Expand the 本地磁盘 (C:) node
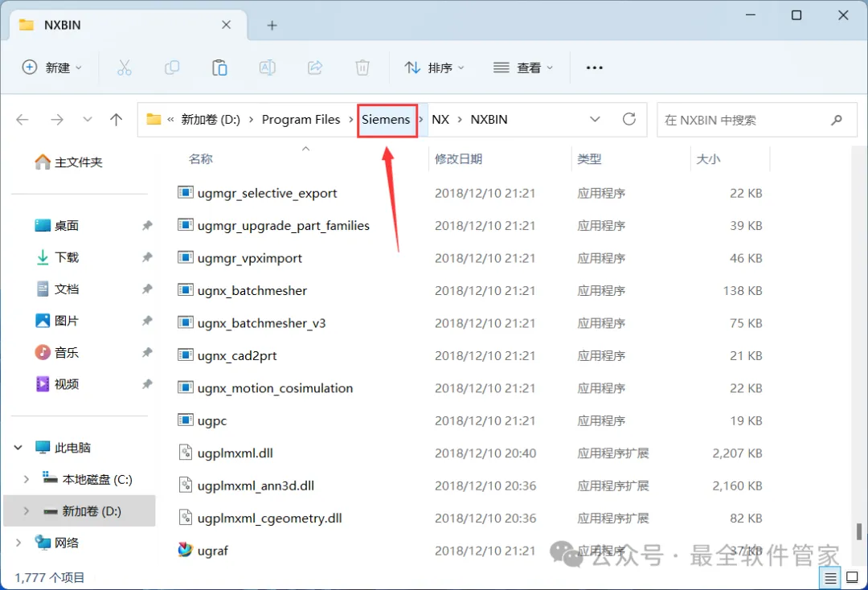 point(26,479)
